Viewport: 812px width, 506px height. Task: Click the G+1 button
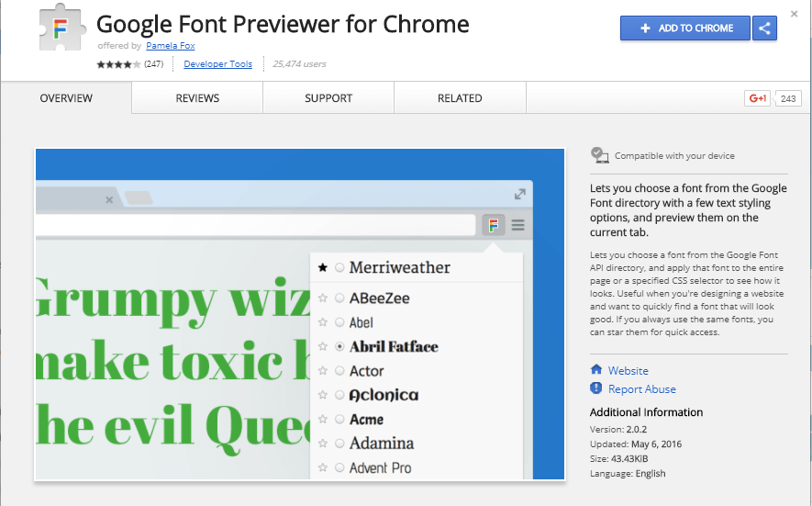(757, 98)
